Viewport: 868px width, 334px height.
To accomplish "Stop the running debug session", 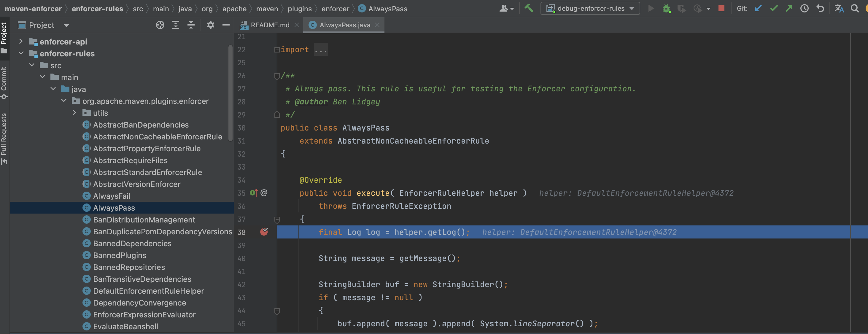I will tap(721, 8).
